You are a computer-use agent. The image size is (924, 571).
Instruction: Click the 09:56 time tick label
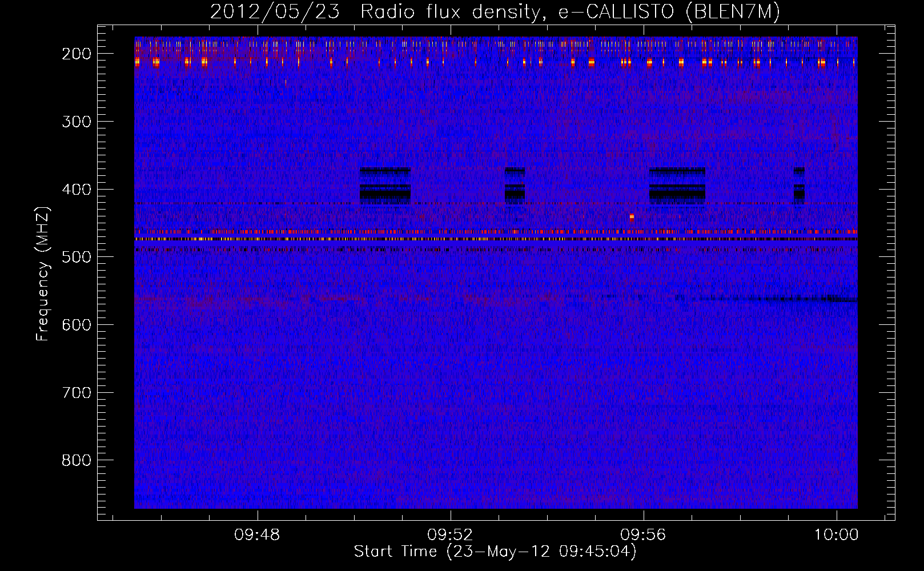coord(644,535)
